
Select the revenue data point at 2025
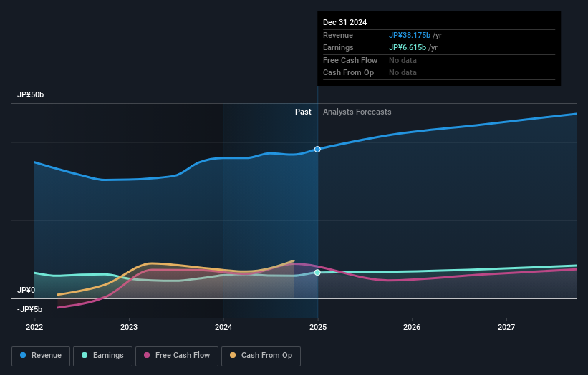(x=317, y=149)
